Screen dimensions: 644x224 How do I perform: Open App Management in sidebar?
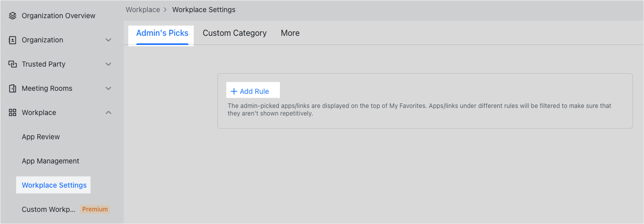tap(50, 161)
